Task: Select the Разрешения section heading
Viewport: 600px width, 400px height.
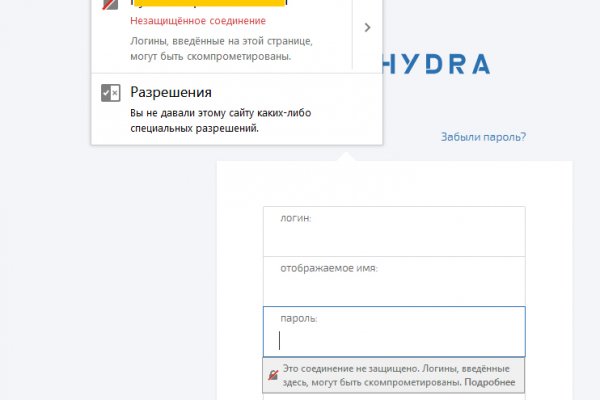Action: tap(170, 93)
